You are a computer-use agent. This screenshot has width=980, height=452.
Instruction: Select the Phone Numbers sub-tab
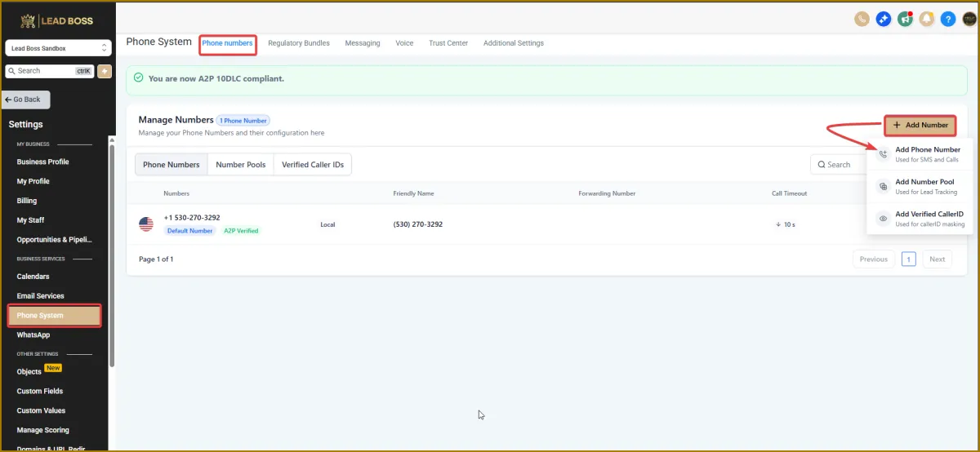(x=171, y=165)
